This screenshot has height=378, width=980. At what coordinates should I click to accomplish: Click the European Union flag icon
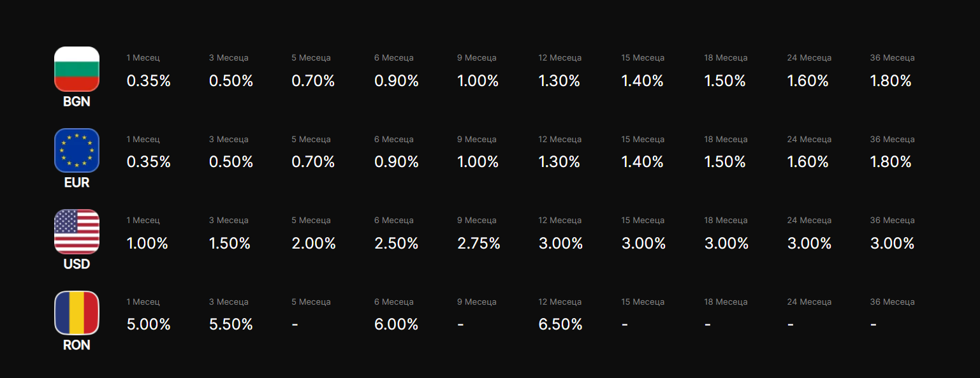click(x=77, y=150)
